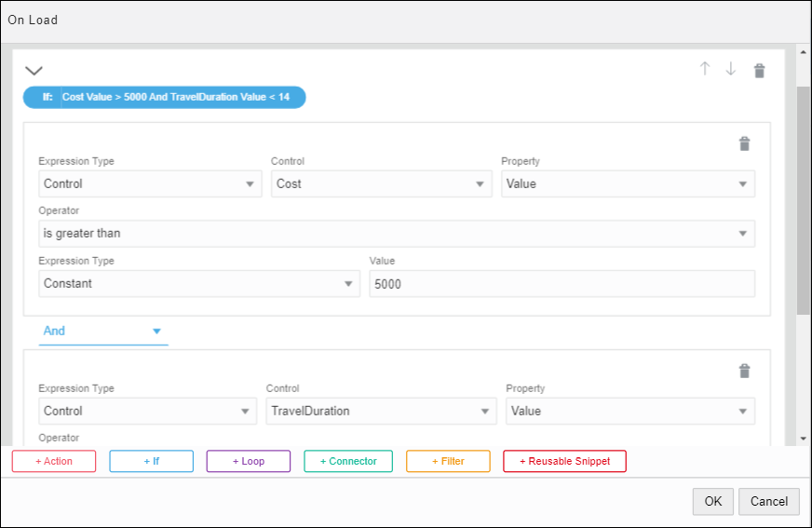Click the vertical scrollbar thumb
The width and height of the screenshot is (812, 528).
coord(804,200)
